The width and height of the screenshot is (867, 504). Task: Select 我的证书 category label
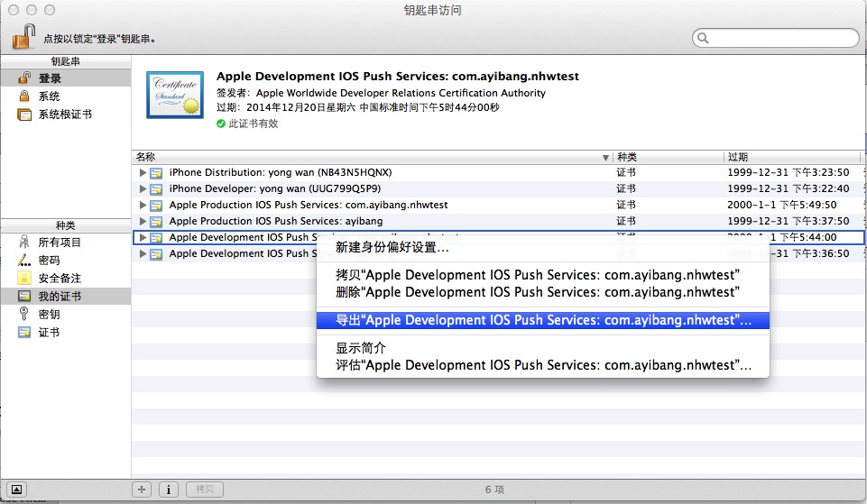coord(60,297)
